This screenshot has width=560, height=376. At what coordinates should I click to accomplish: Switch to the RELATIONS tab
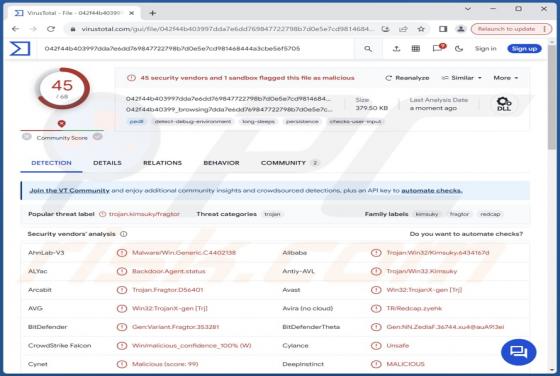(162, 163)
